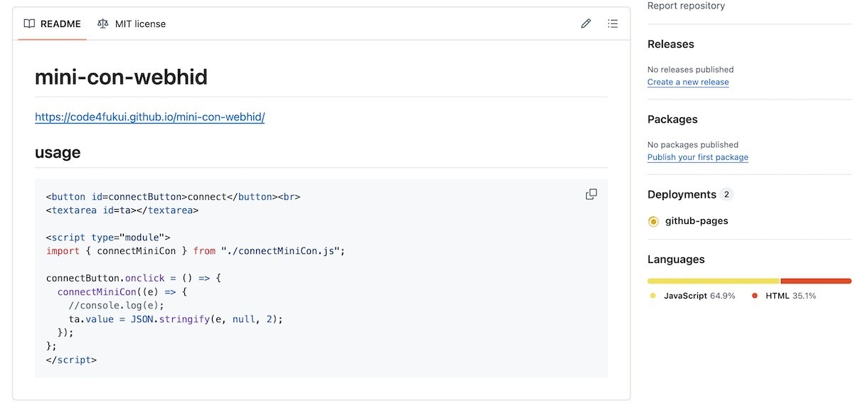868x418 pixels.
Task: Click the book icon beside README
Action: 29,23
